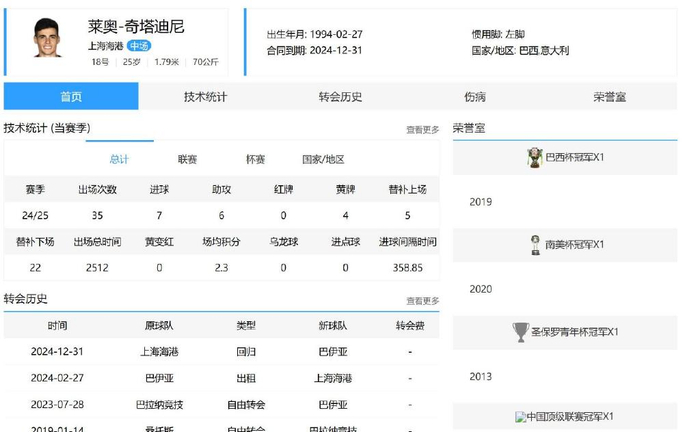Click transfer date 2024-12-31
The height and width of the screenshot is (432, 700).
pyautogui.click(x=57, y=352)
